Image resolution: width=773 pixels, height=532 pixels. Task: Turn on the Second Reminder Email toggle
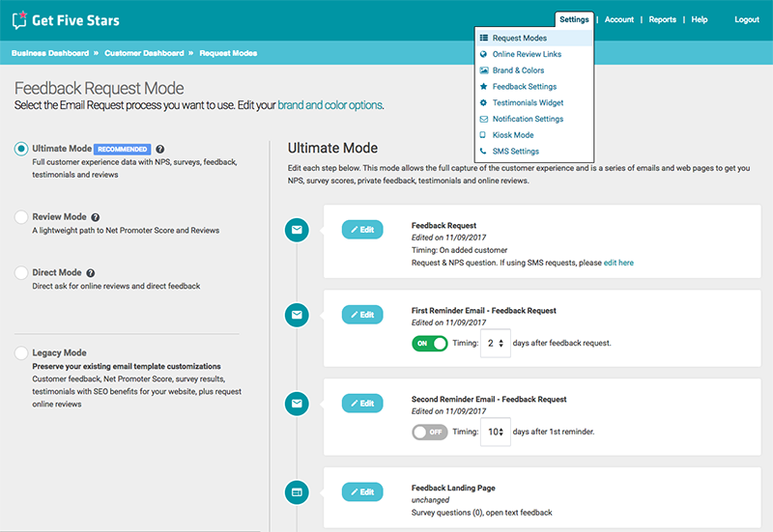coord(430,432)
